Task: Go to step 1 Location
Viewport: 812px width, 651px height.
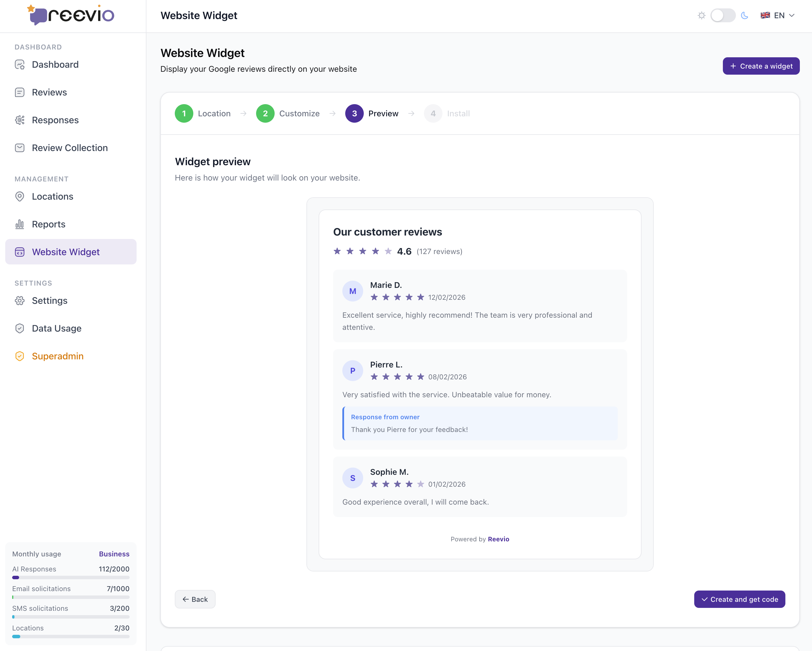Action: (184, 114)
